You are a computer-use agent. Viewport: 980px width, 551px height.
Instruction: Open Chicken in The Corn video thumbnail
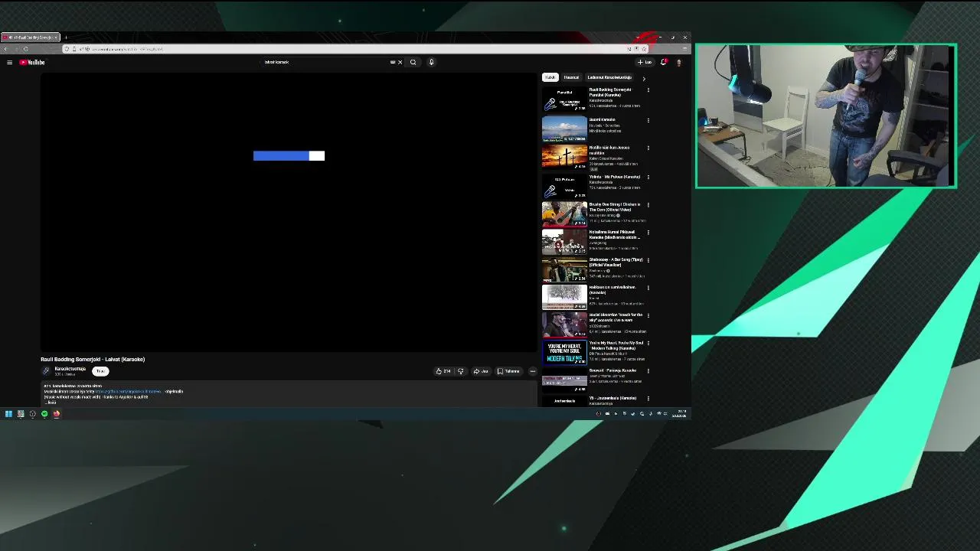pos(564,214)
